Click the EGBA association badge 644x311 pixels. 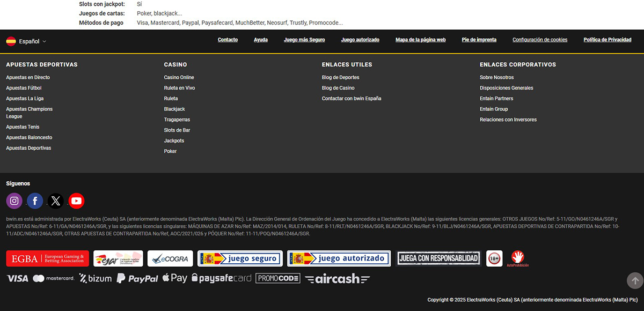48,258
